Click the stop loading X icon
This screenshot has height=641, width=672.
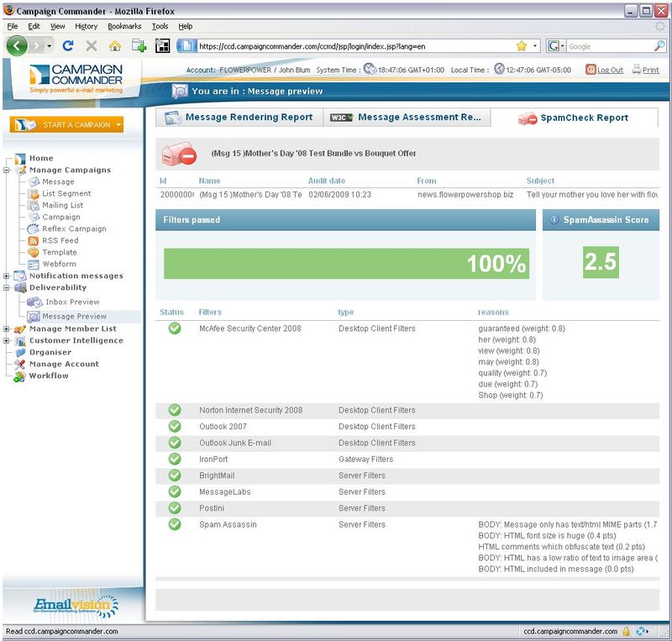(92, 45)
